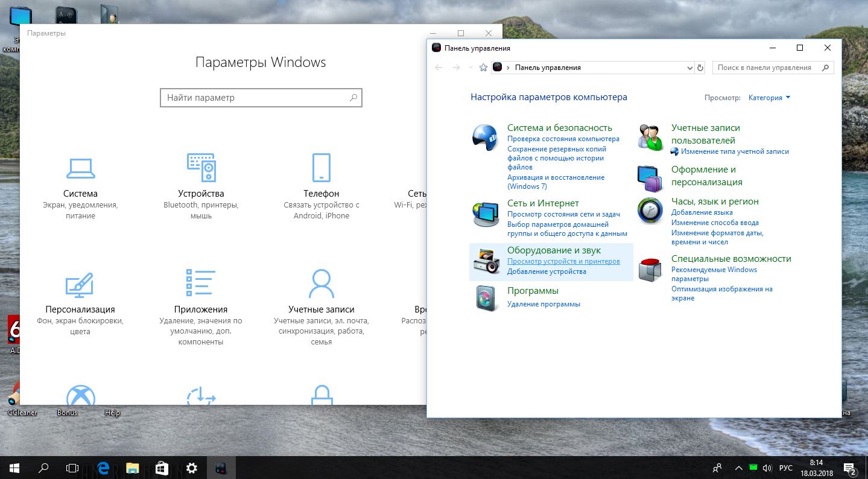Open the Просмотр устройств и принтеров link
This screenshot has height=479, width=868.
pyautogui.click(x=563, y=261)
